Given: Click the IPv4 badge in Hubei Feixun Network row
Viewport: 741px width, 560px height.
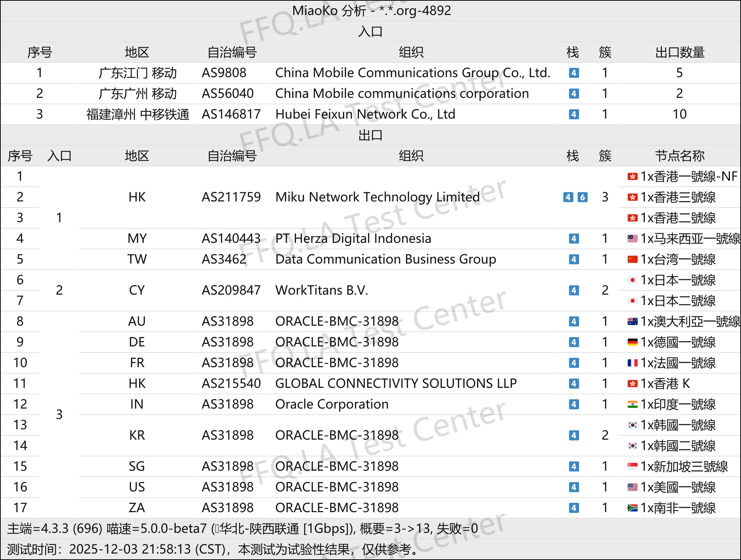Looking at the screenshot, I should click(574, 114).
